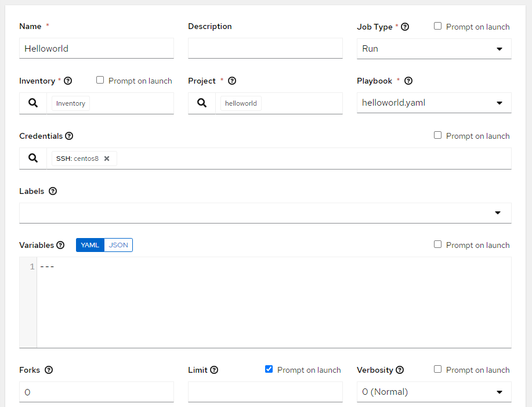Enable Prompt on launch for Inventory
The height and width of the screenshot is (407, 532).
tap(100, 80)
